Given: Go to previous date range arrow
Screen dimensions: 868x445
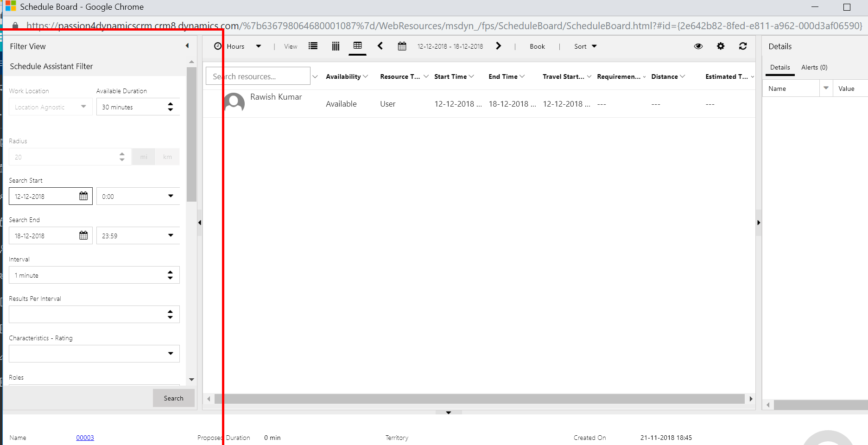Looking at the screenshot, I should coord(380,46).
